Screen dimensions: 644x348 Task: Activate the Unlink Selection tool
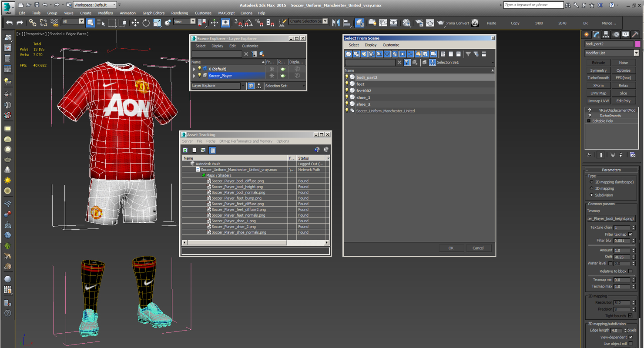44,23
